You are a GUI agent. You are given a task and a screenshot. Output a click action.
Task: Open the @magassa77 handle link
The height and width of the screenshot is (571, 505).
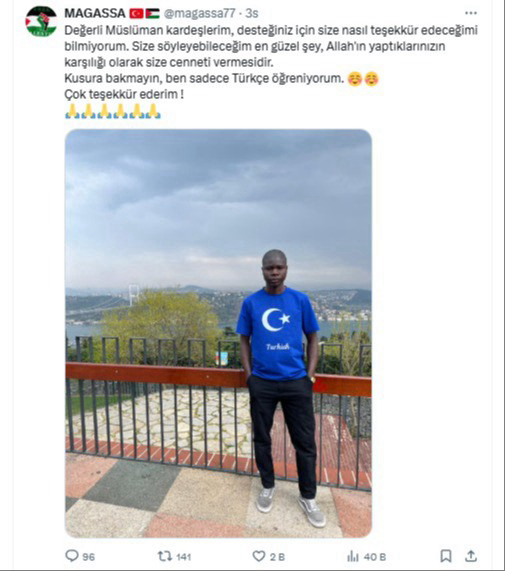[x=200, y=13]
